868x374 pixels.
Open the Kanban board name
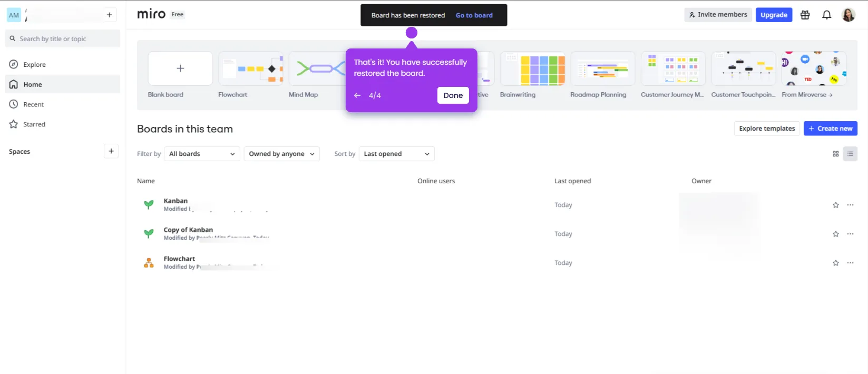pyautogui.click(x=175, y=201)
